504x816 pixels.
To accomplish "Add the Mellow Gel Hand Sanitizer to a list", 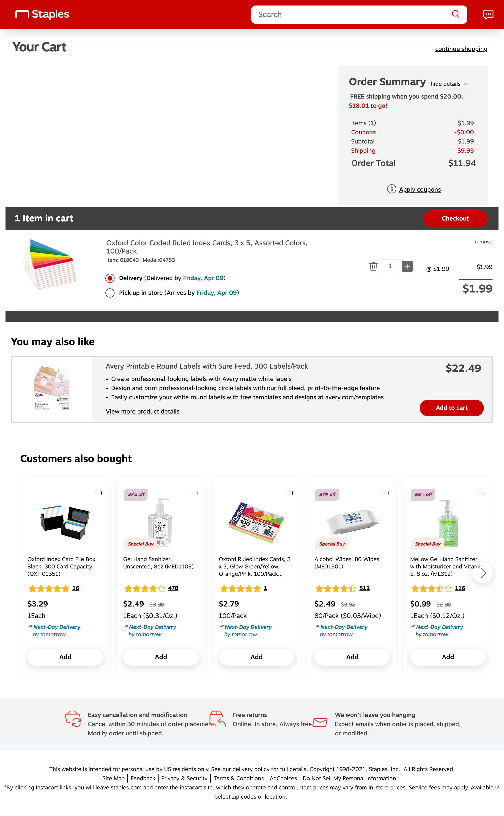I will point(481,491).
